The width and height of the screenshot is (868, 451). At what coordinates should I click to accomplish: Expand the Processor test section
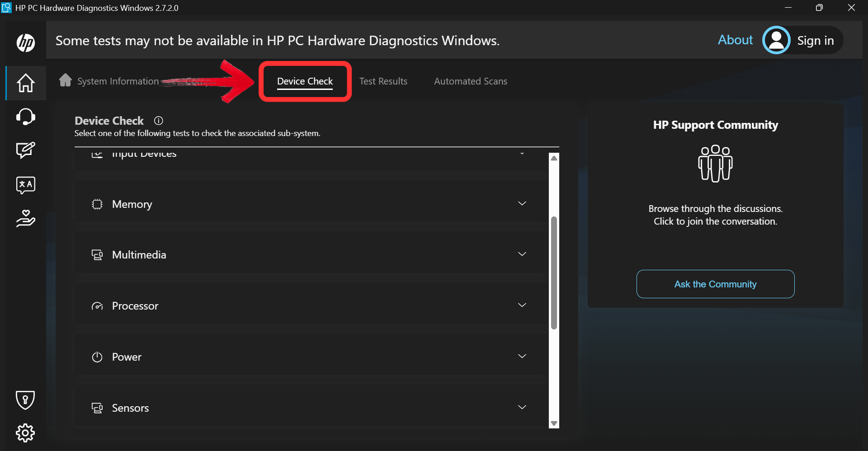tap(522, 305)
